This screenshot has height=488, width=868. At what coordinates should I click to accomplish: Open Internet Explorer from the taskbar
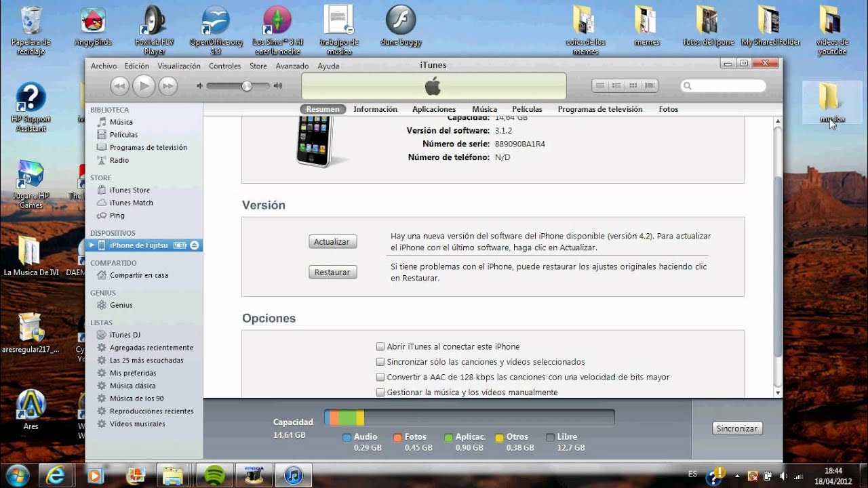57,474
